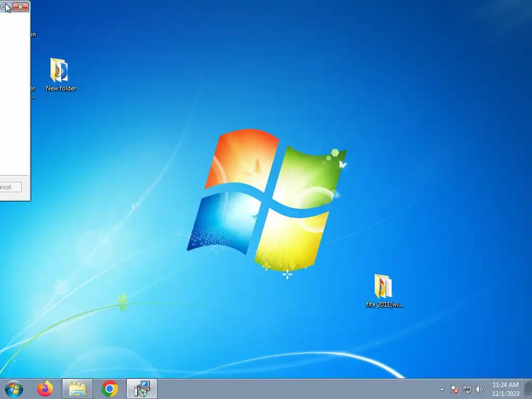This screenshot has height=399, width=532.
Task: Click the dialog's Cancel button
Action: (10, 187)
